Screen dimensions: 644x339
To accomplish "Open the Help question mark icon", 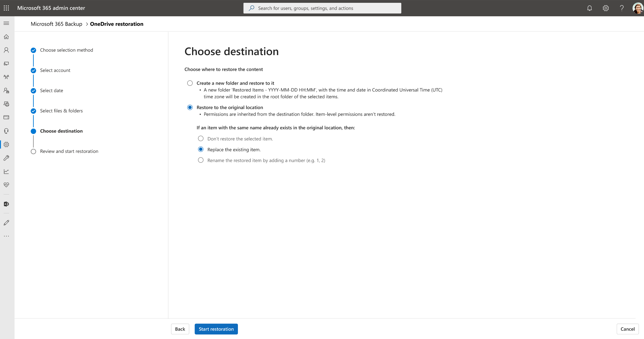I will pos(622,8).
